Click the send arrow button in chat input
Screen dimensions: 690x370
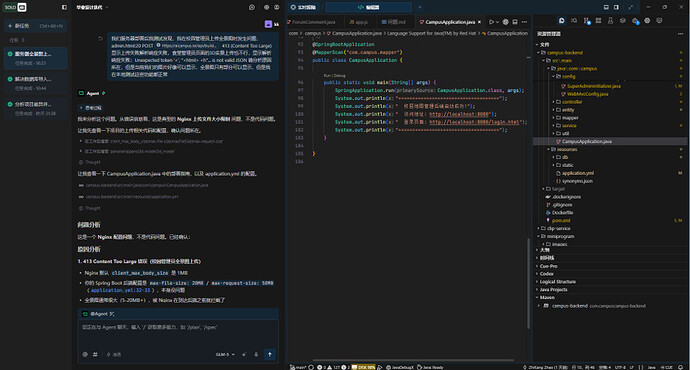(x=270, y=354)
